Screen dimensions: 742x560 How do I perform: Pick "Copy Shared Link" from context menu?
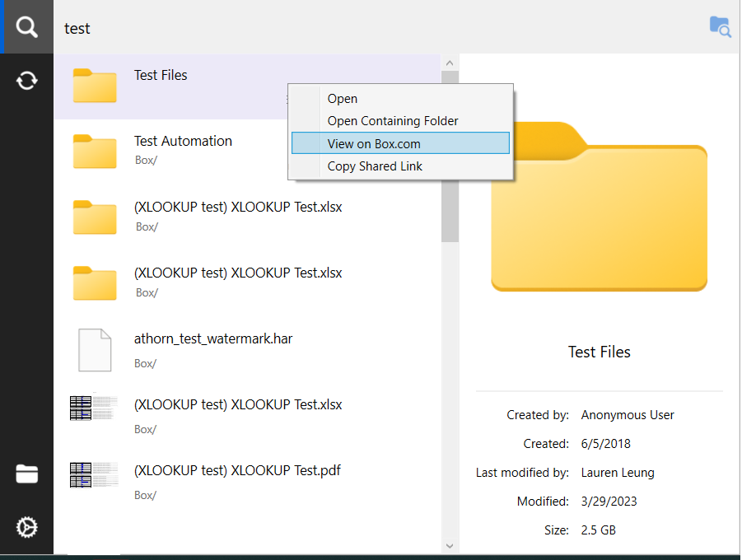375,166
